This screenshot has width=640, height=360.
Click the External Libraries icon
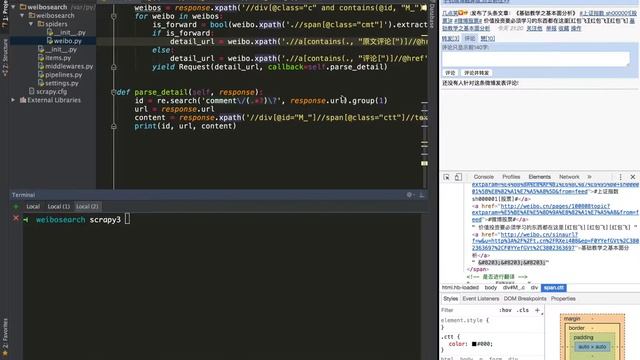[23, 100]
